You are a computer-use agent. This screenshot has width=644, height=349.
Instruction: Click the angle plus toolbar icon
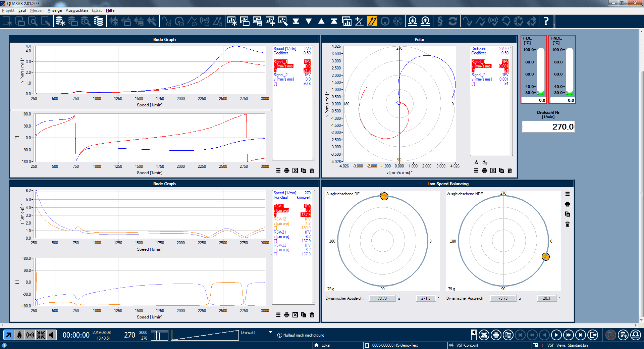(359, 21)
